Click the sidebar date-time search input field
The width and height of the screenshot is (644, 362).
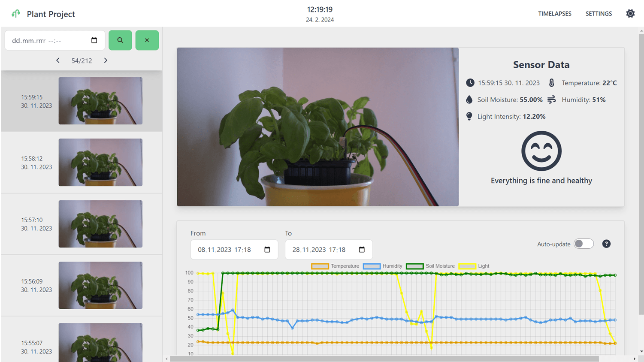[x=47, y=40]
